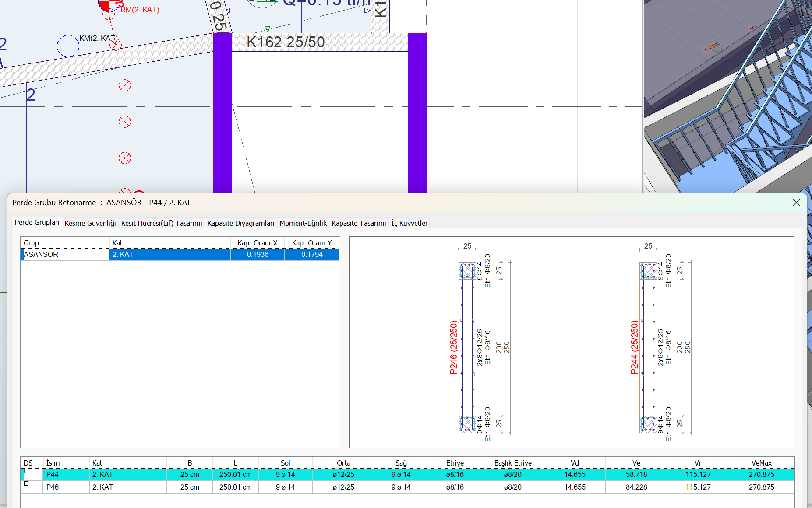Click the KM mass center symbol
Viewport: 812px width, 508px height.
[68, 46]
